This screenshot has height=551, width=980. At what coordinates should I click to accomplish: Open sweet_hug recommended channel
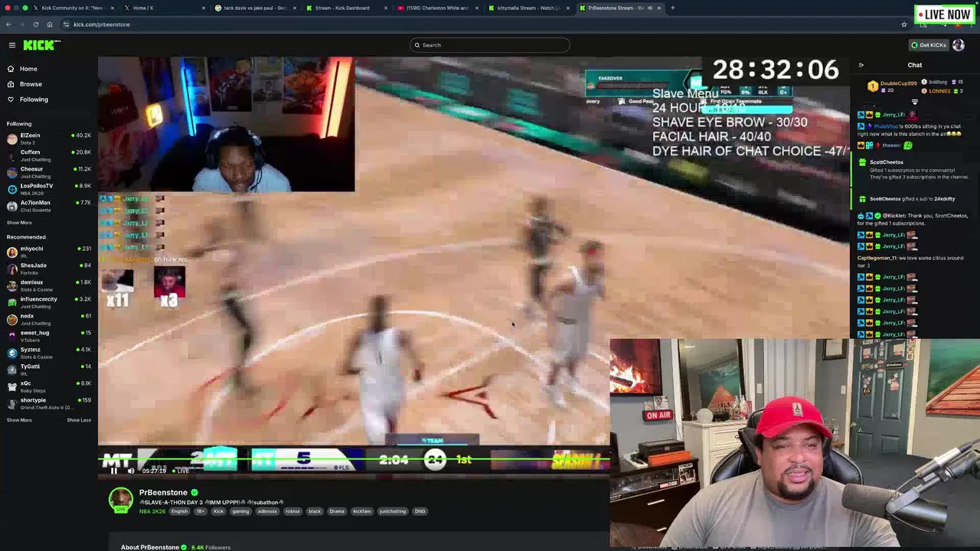pos(49,336)
